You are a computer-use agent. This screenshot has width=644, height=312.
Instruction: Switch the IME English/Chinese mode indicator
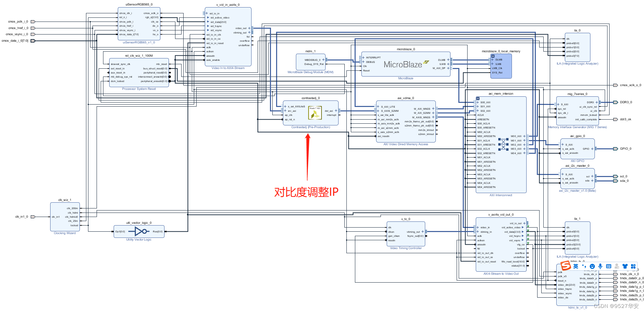[x=576, y=266]
